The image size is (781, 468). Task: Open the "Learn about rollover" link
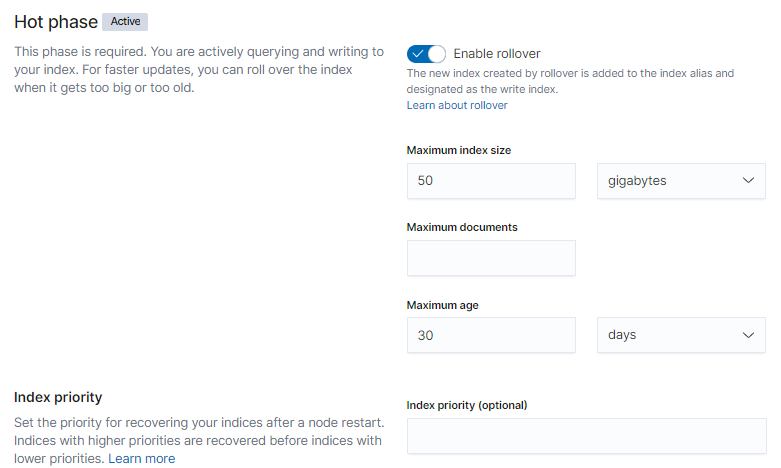457,105
